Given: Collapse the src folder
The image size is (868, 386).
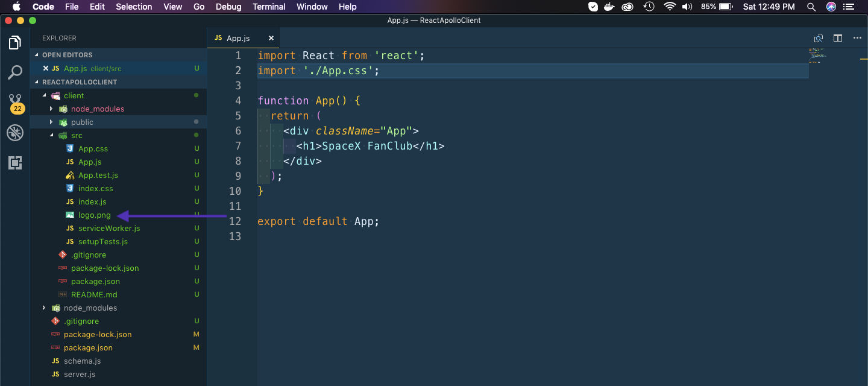Looking at the screenshot, I should [51, 135].
